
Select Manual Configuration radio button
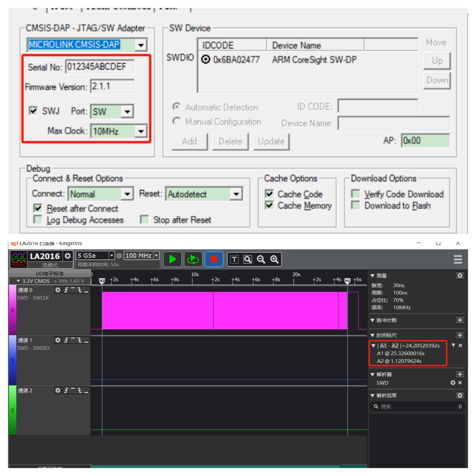pos(176,121)
